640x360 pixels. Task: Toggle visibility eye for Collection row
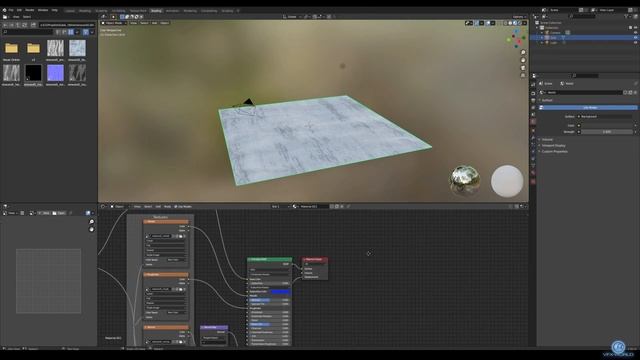(x=635, y=28)
